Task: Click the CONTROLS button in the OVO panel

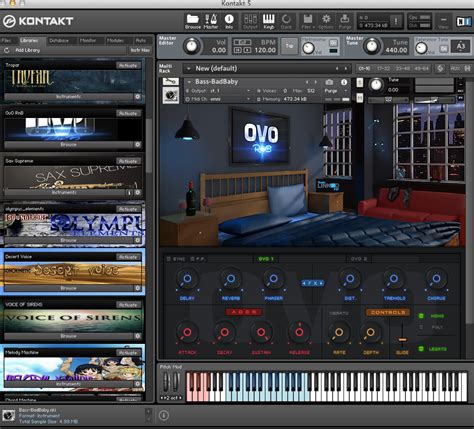Action: (x=388, y=312)
